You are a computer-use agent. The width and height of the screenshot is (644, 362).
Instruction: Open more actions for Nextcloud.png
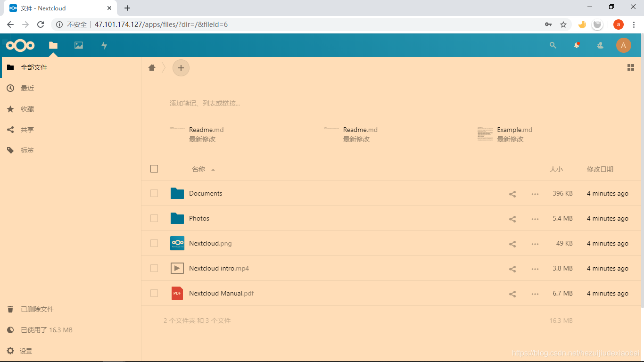click(x=535, y=244)
